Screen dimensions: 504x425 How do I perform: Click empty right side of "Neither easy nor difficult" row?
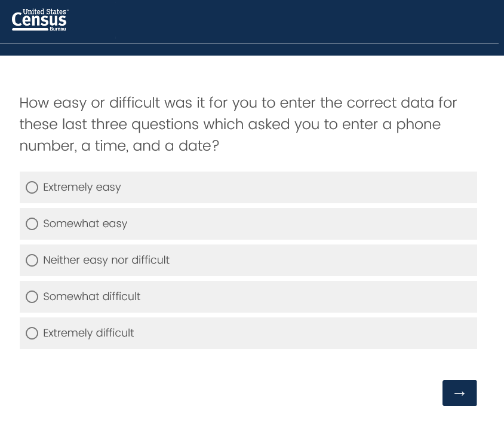pyautogui.click(x=358, y=261)
